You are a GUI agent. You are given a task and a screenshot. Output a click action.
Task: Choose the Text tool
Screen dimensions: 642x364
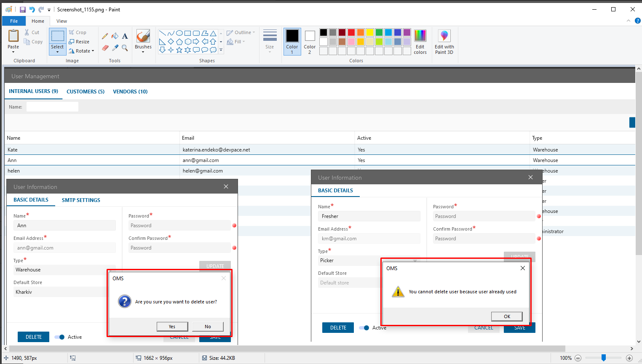pos(125,36)
